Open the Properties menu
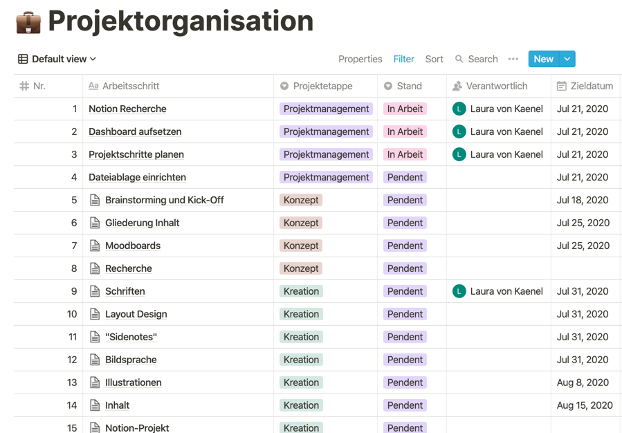 [360, 59]
